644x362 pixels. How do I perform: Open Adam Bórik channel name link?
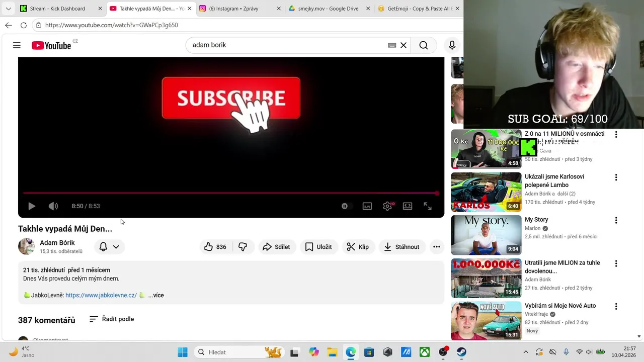[57, 243]
